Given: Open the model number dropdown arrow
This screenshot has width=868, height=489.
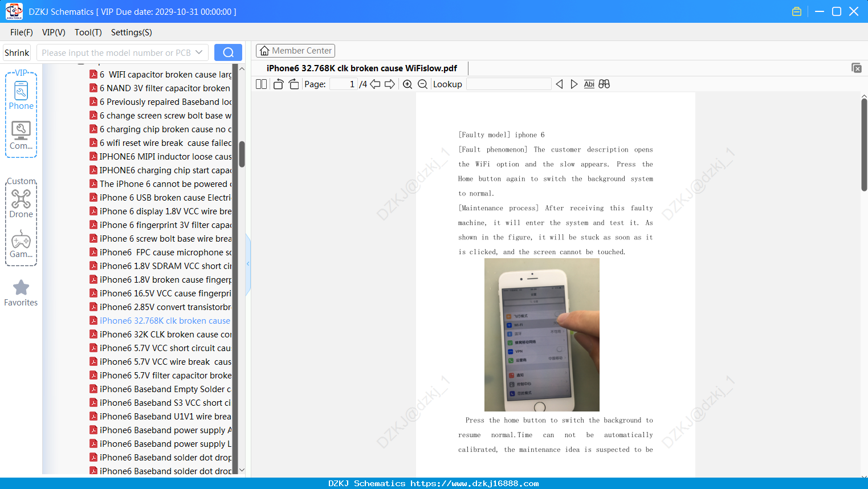Looking at the screenshot, I should click(x=199, y=52).
